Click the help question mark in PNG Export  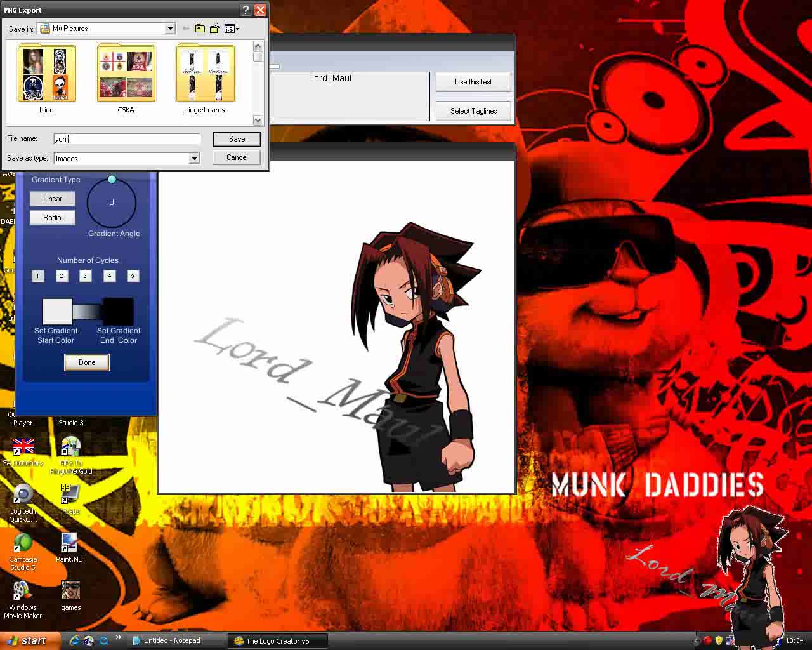pos(246,10)
